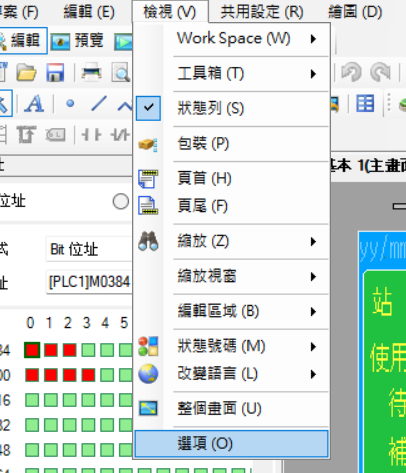Open file with the folder icon
The width and height of the screenshot is (406, 473).
[x=26, y=72]
